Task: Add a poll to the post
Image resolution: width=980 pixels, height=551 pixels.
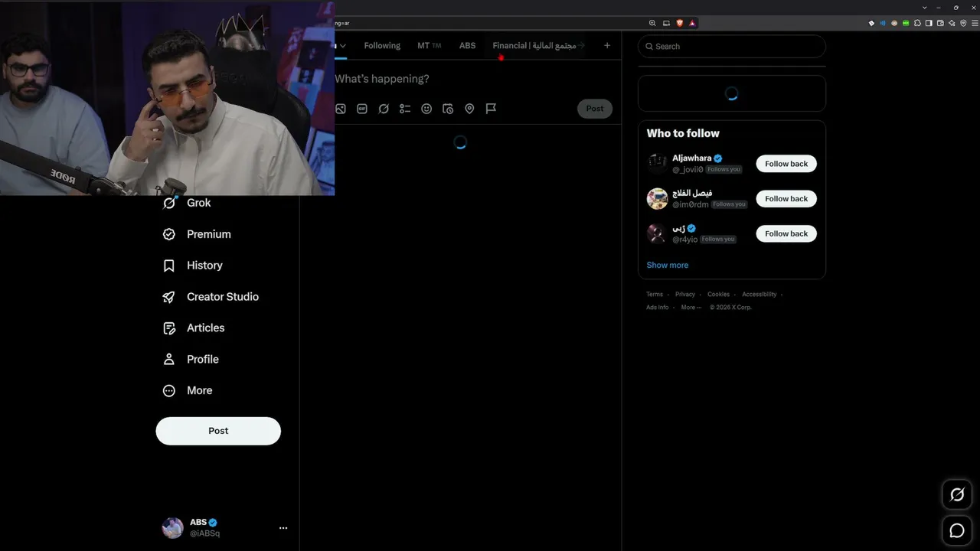Action: pos(405,109)
